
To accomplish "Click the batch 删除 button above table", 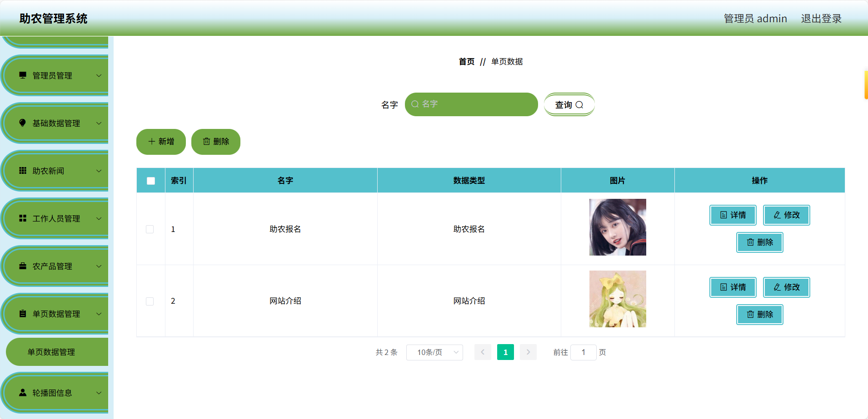I will (216, 142).
